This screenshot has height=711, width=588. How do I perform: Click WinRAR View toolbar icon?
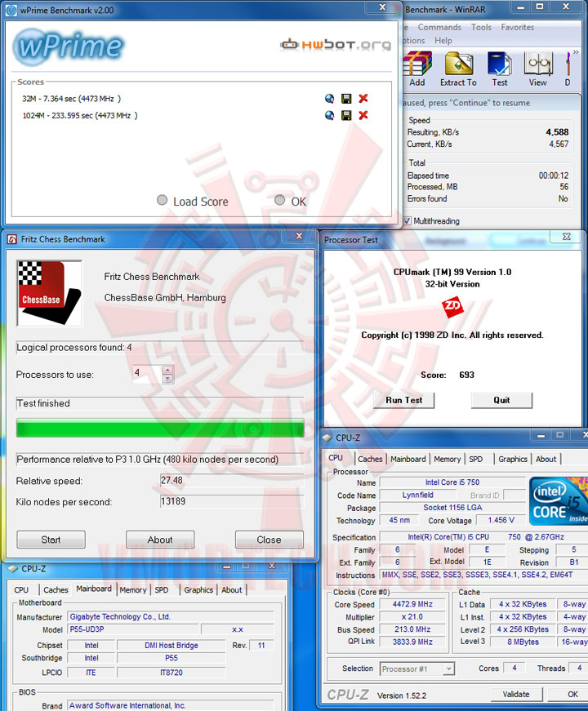point(537,69)
